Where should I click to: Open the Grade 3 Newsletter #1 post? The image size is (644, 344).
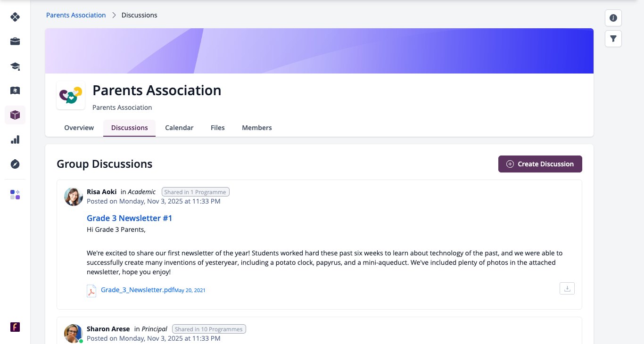tap(130, 218)
